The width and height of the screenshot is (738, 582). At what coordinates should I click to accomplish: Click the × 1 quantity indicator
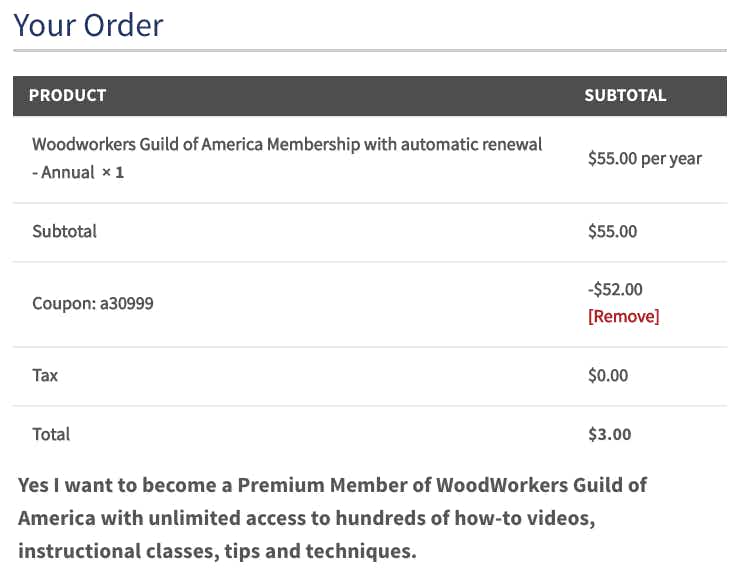[x=113, y=173]
